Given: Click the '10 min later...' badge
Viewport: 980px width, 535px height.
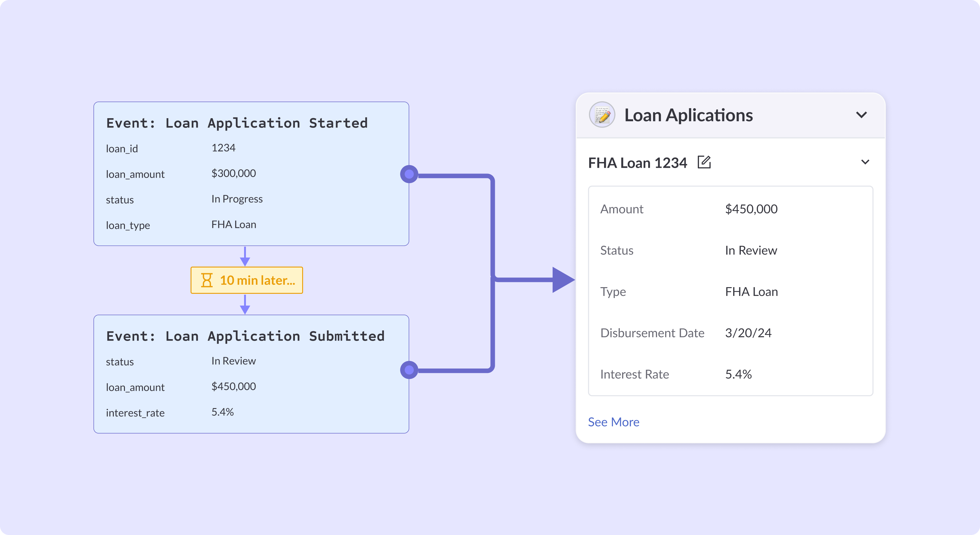Looking at the screenshot, I should (x=247, y=280).
